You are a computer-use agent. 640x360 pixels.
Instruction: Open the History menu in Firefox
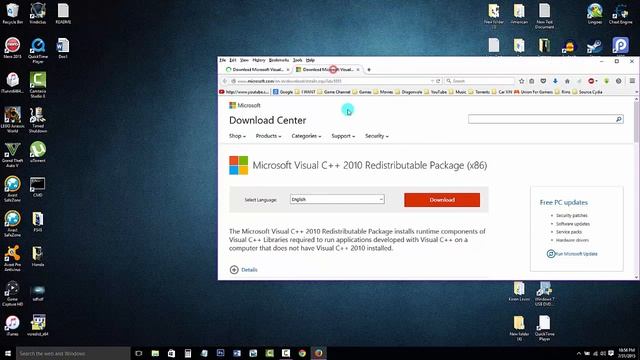pos(259,60)
